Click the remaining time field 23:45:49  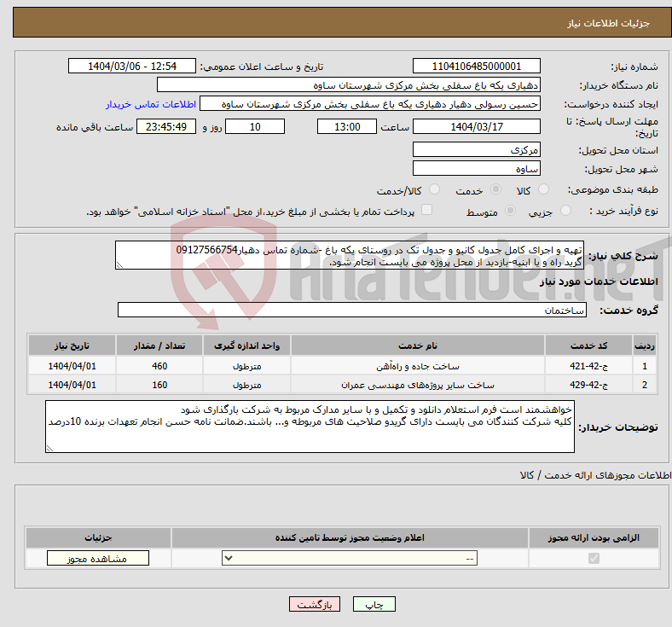tap(166, 126)
